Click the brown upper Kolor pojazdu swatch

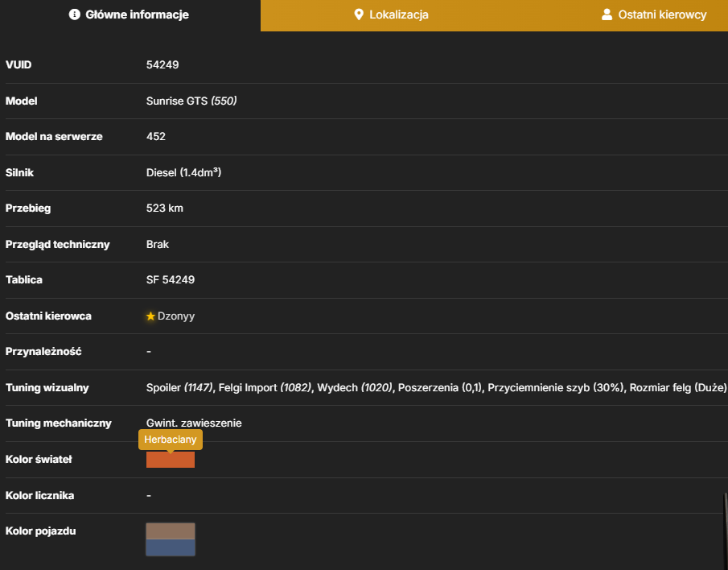(x=171, y=531)
